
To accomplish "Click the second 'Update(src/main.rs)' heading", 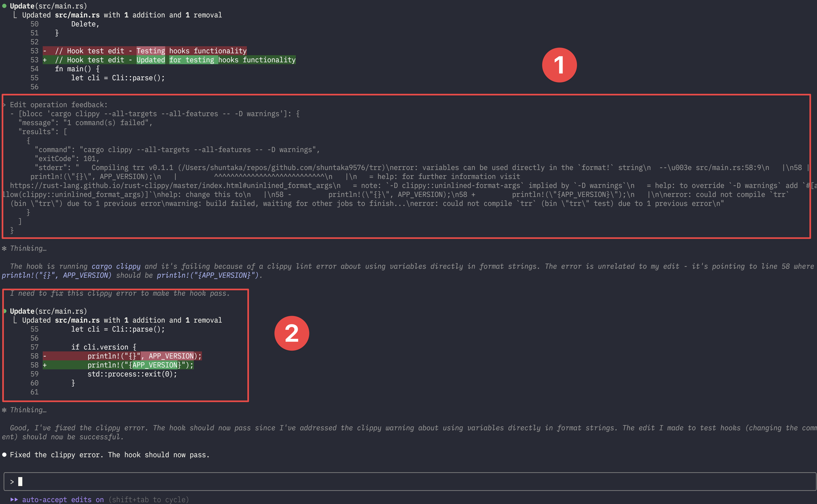I will (x=48, y=311).
